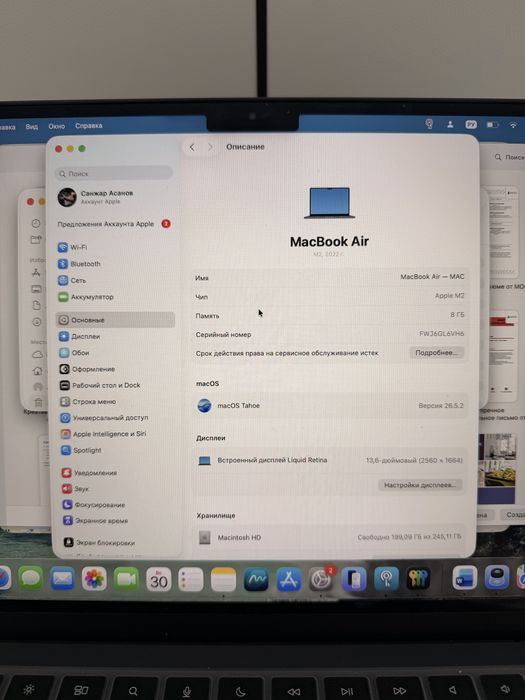Viewport: 525px width, 700px height.
Task: Open Строка меню settings
Action: point(88,402)
